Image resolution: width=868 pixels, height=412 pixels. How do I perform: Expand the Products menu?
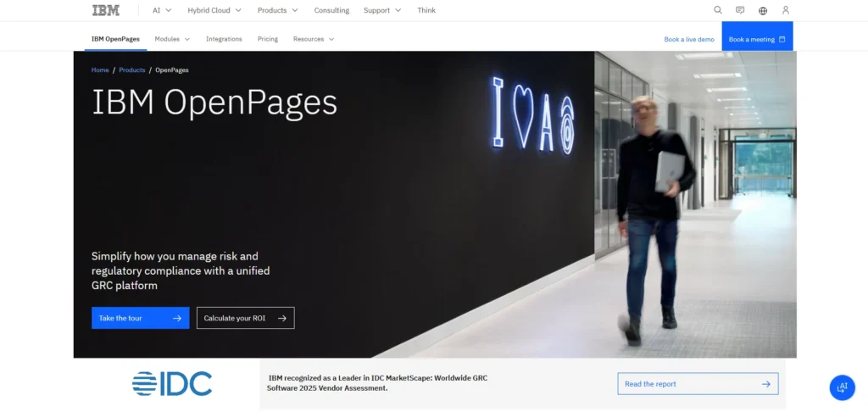278,10
